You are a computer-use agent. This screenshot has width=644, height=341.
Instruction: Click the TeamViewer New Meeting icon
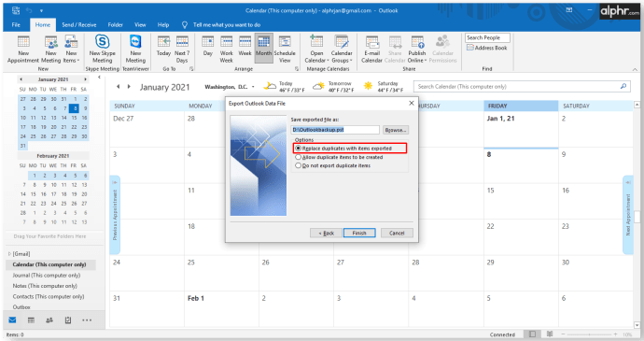coord(135,41)
